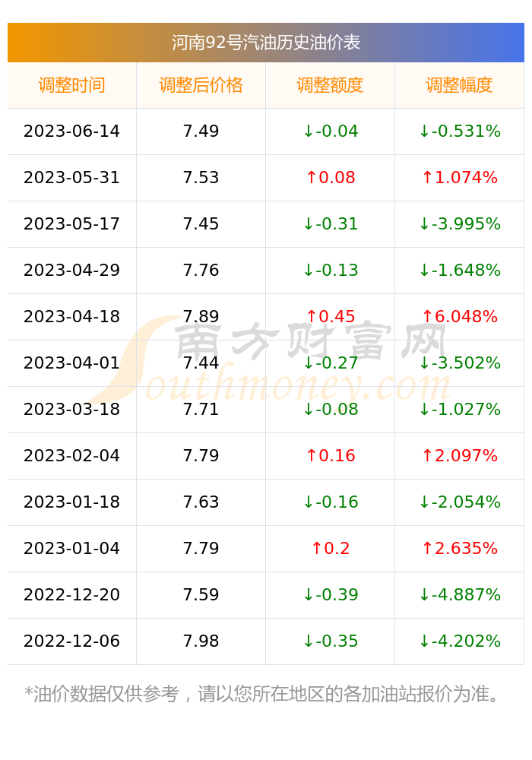Click the oil price disclaimer footnote
The width and height of the screenshot is (532, 760).
click(x=261, y=694)
